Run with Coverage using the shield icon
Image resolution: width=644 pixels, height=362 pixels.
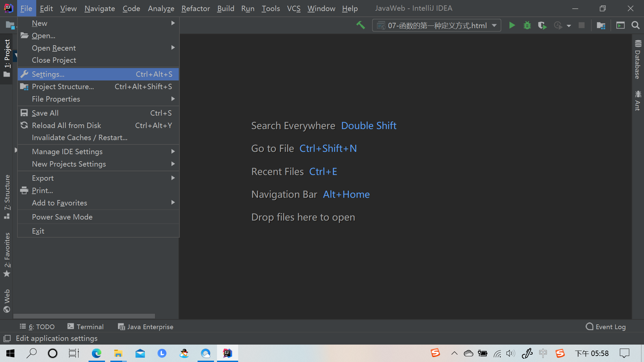pyautogui.click(x=542, y=25)
